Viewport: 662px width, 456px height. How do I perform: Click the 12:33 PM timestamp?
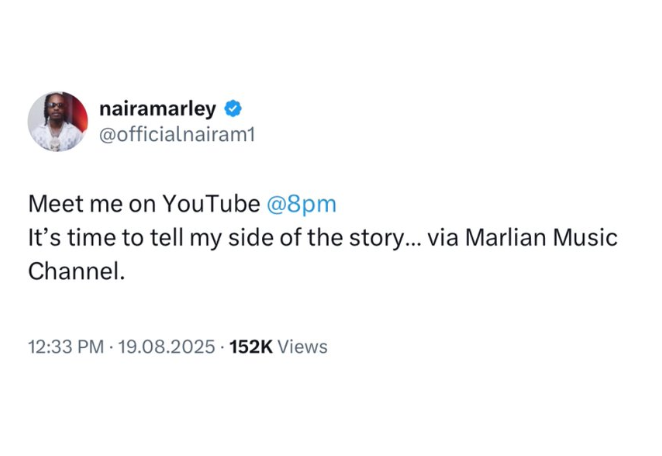point(66,347)
